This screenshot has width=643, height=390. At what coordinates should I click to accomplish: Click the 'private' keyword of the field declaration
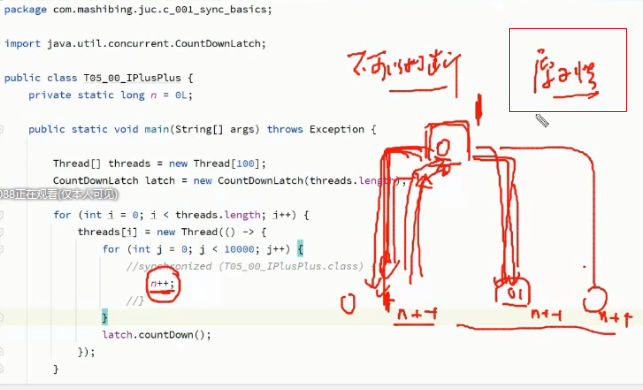tap(50, 95)
